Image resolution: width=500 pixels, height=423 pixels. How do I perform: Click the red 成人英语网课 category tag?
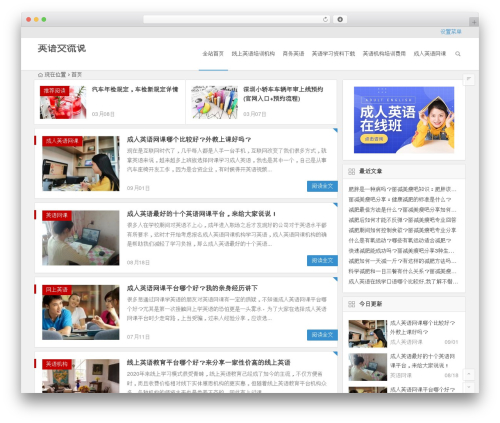pos(62,141)
